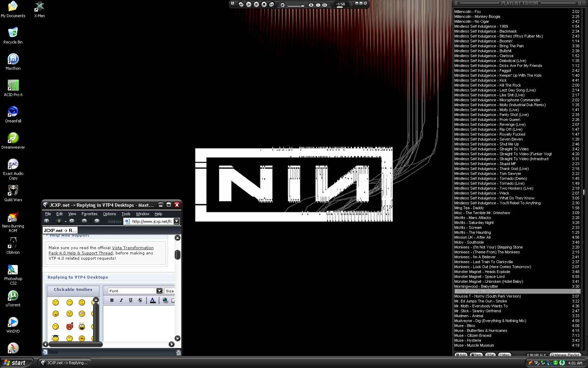Image resolution: width=588 pixels, height=368 pixels.
Task: Toggle the PL playlist editor button
Action: pyautogui.click(x=318, y=5)
